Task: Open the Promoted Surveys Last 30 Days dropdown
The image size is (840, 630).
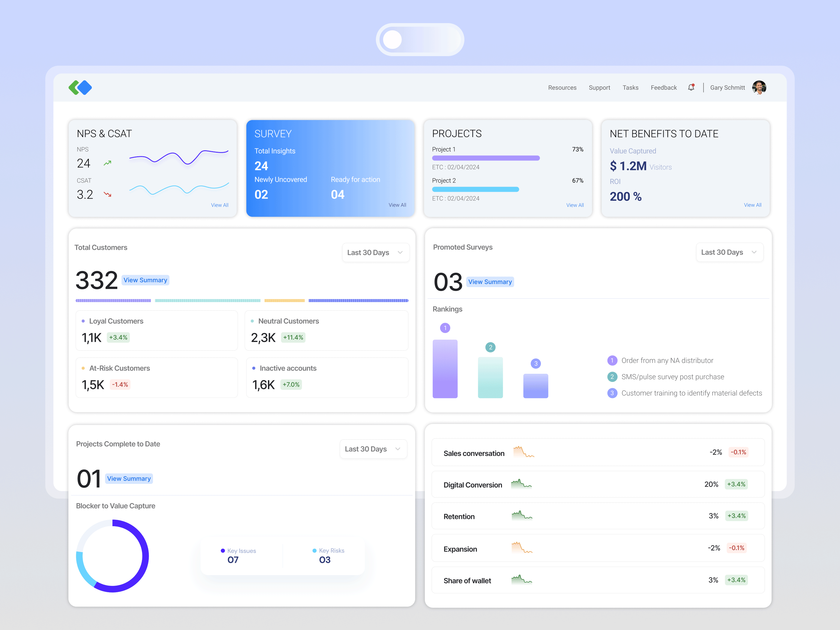Action: [x=730, y=252]
